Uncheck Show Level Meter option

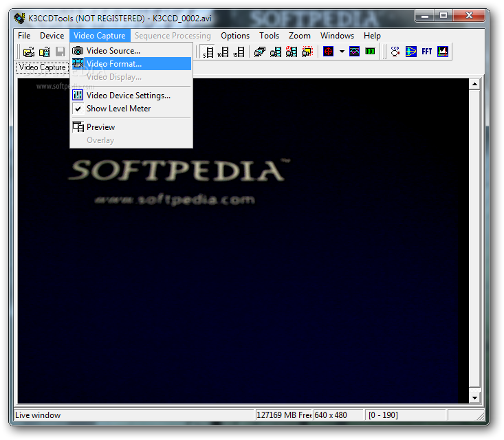tap(131, 109)
